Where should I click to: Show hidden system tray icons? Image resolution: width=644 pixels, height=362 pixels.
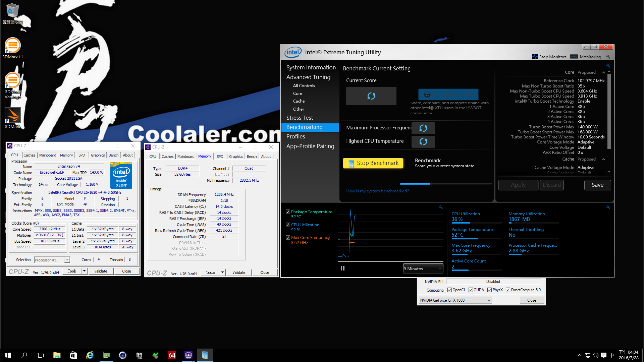point(579,355)
